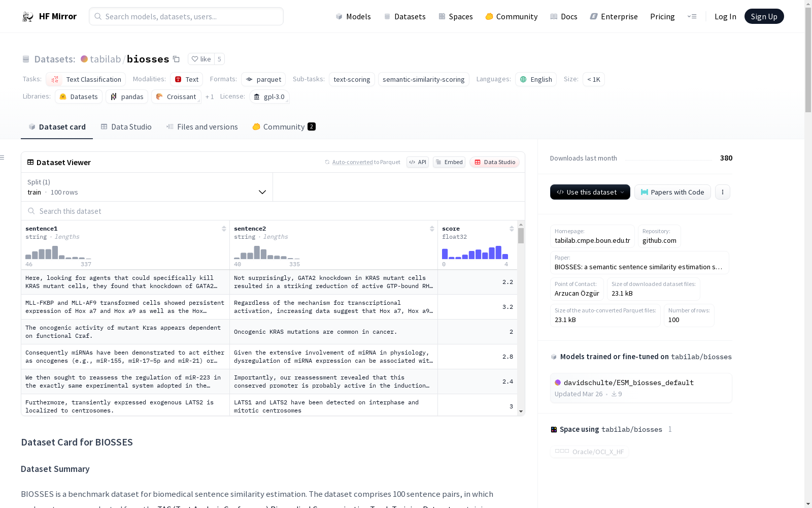Open the left sidebar table of contents icon

[x=3, y=157]
